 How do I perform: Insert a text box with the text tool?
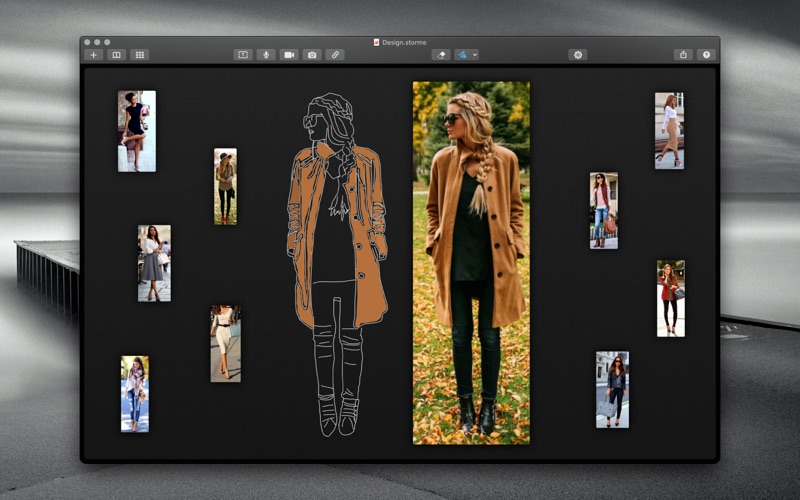point(243,55)
